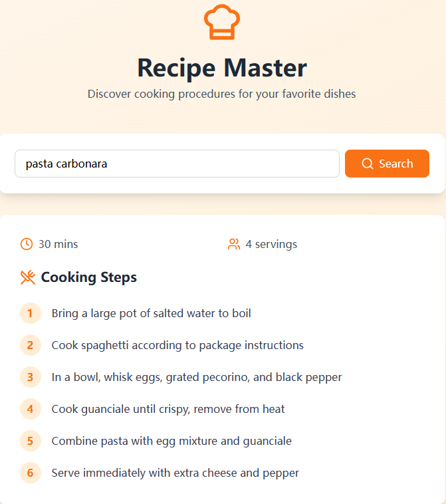This screenshot has height=504, width=446.
Task: Focus the pasta carbonara search field
Action: coord(177,164)
